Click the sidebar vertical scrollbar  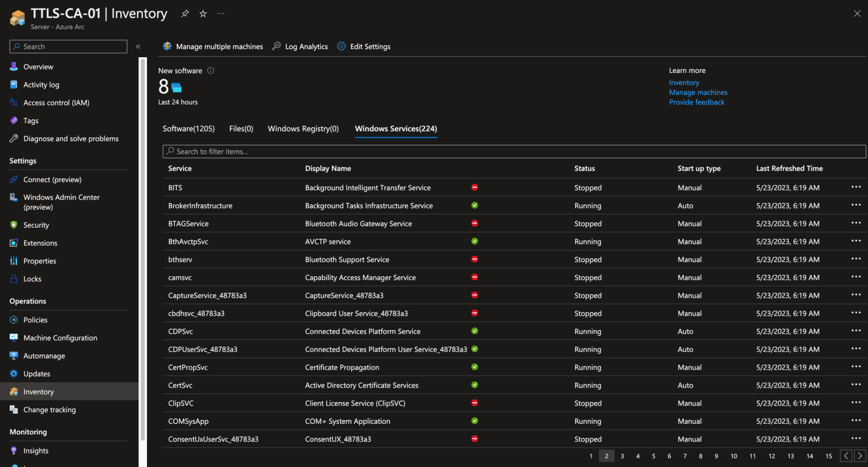143,249
